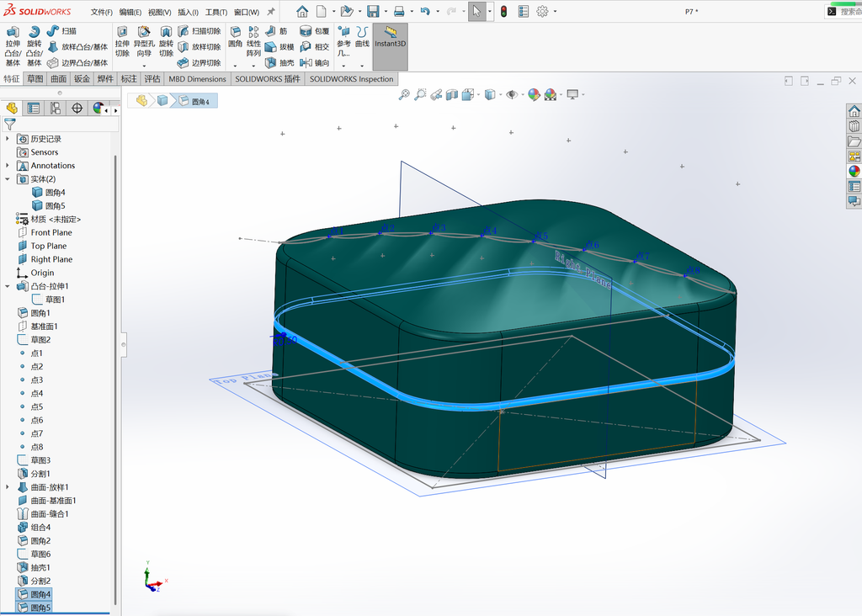Open the ConfigurationManager tab
This screenshot has width=862, height=616.
click(55, 109)
